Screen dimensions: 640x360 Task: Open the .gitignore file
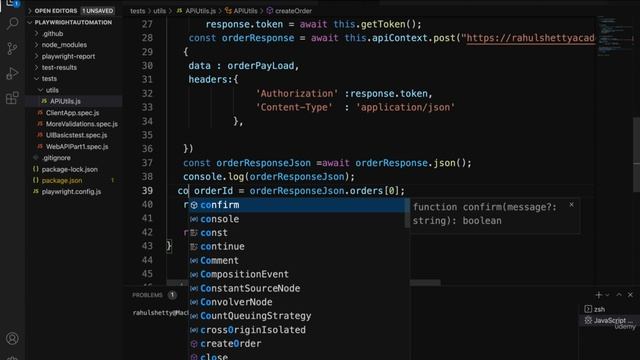point(56,158)
